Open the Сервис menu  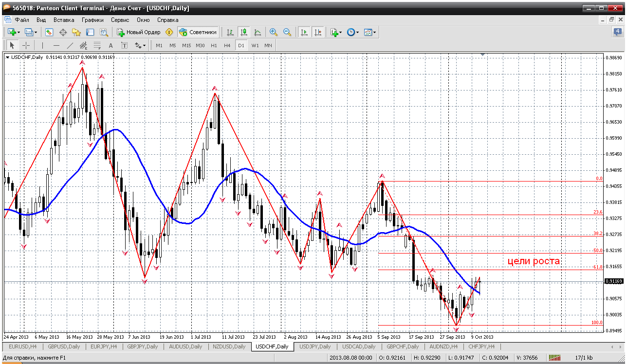point(120,20)
